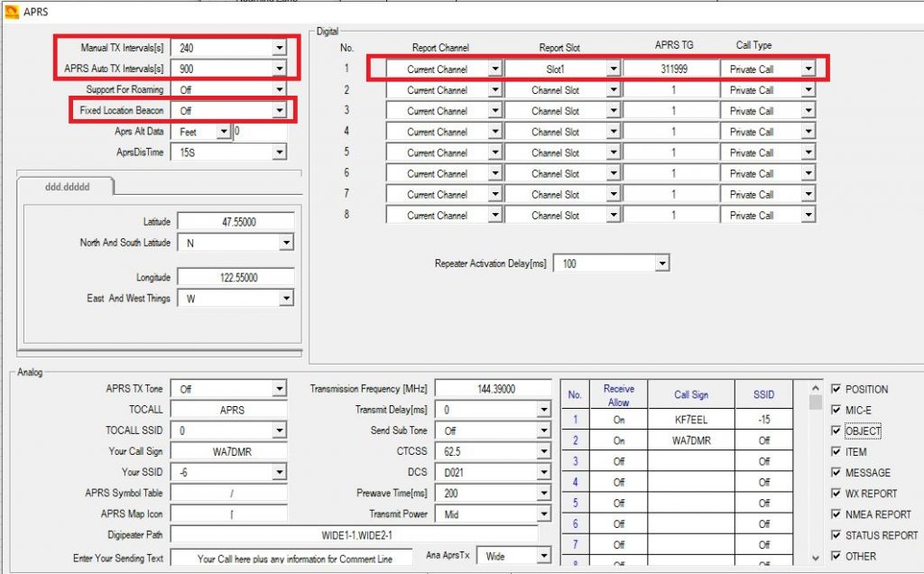Image resolution: width=924 pixels, height=574 pixels.
Task: Click the receive table scrollbar thumb
Action: tap(816, 402)
